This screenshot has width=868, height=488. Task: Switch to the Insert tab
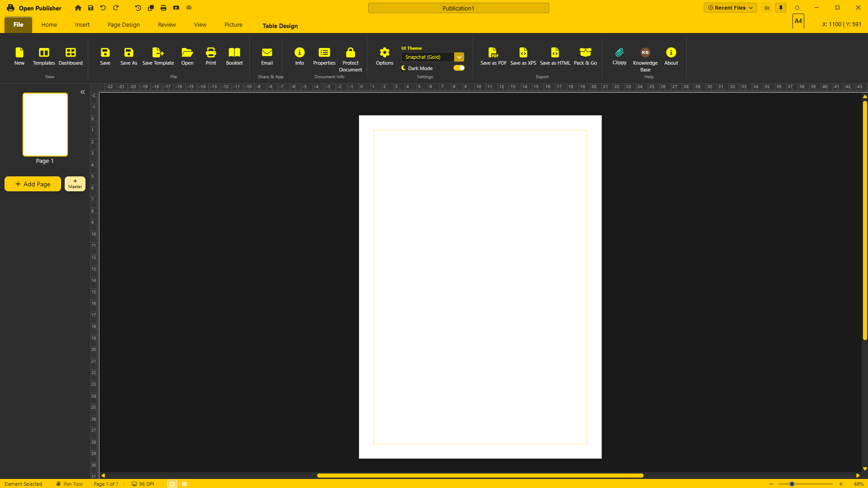82,25
